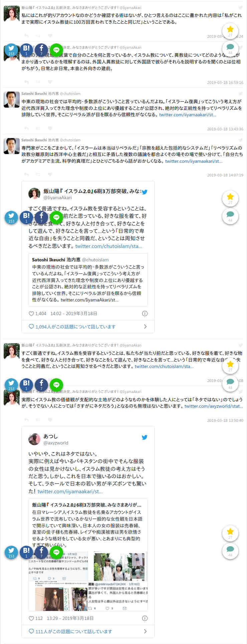Image resolution: width=247 pixels, height=644 pixels.
Task: Like the embedded tweet with 1,404 hearts
Action: [31, 313]
